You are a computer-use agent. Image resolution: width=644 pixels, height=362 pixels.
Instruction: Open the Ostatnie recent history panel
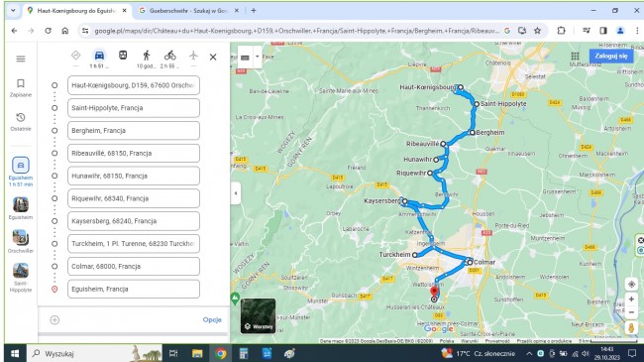point(21,122)
